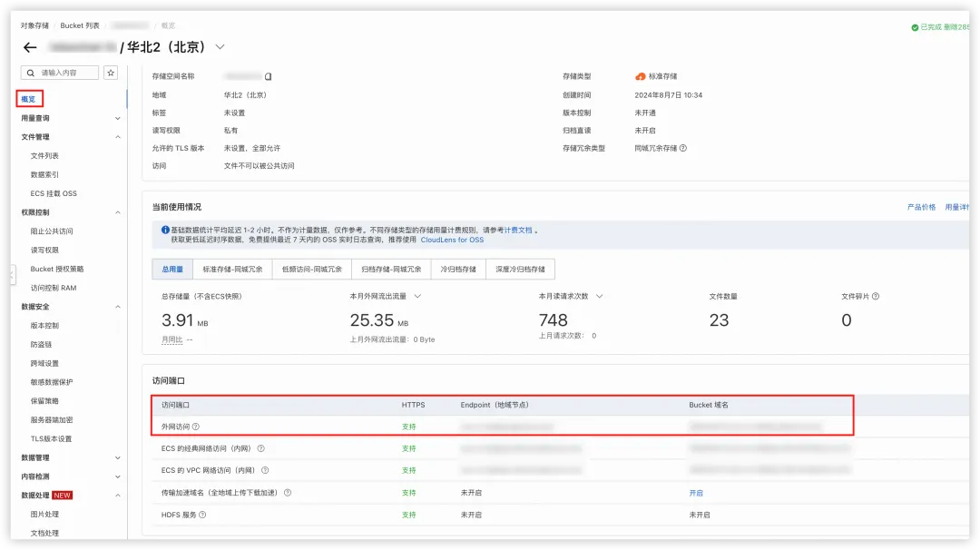
Task: Click the collapse sidebar handle
Action: (12, 275)
